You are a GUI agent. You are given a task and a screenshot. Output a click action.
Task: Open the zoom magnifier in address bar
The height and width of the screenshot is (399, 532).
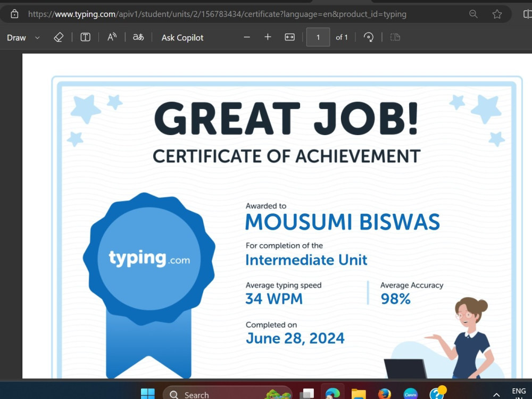click(x=473, y=14)
